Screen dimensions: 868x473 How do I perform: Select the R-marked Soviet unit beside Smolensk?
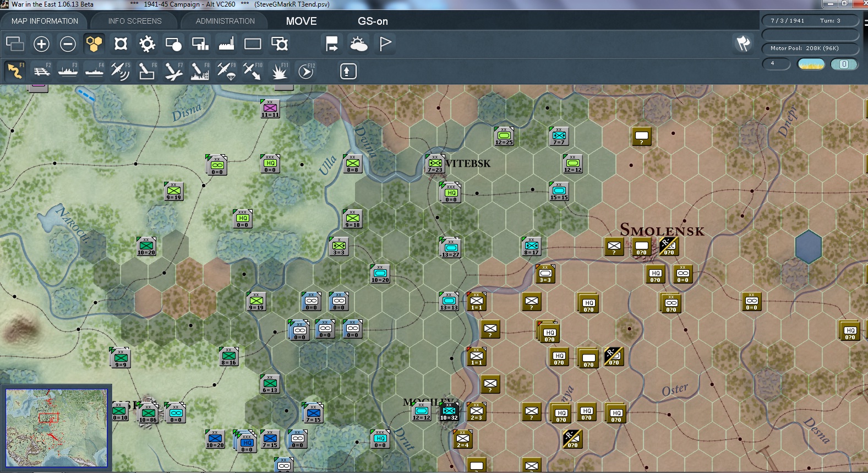[669, 246]
